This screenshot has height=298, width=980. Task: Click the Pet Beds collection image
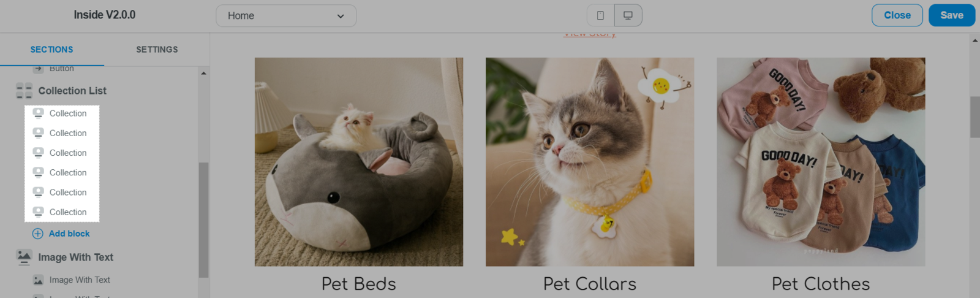tap(359, 162)
